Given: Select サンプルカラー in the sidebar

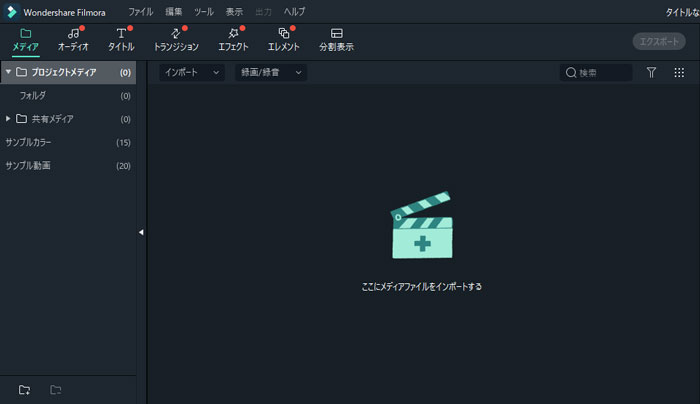Looking at the screenshot, I should click(x=68, y=142).
